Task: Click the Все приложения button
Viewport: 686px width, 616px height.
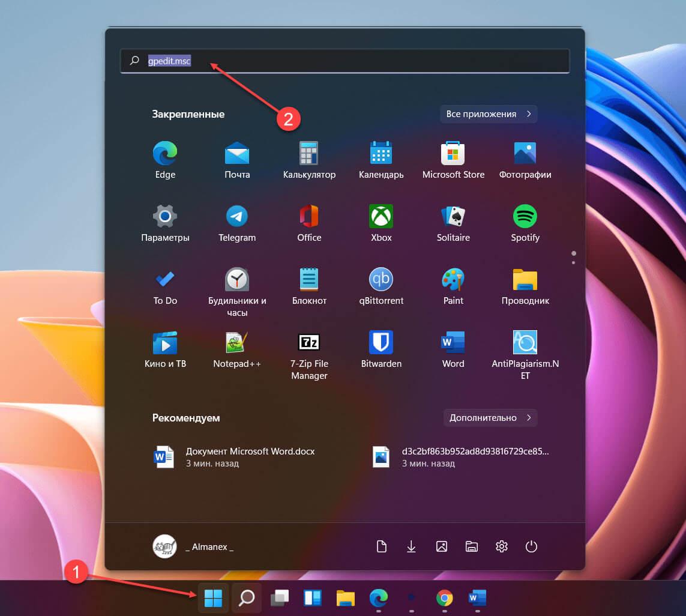Action: tap(489, 114)
